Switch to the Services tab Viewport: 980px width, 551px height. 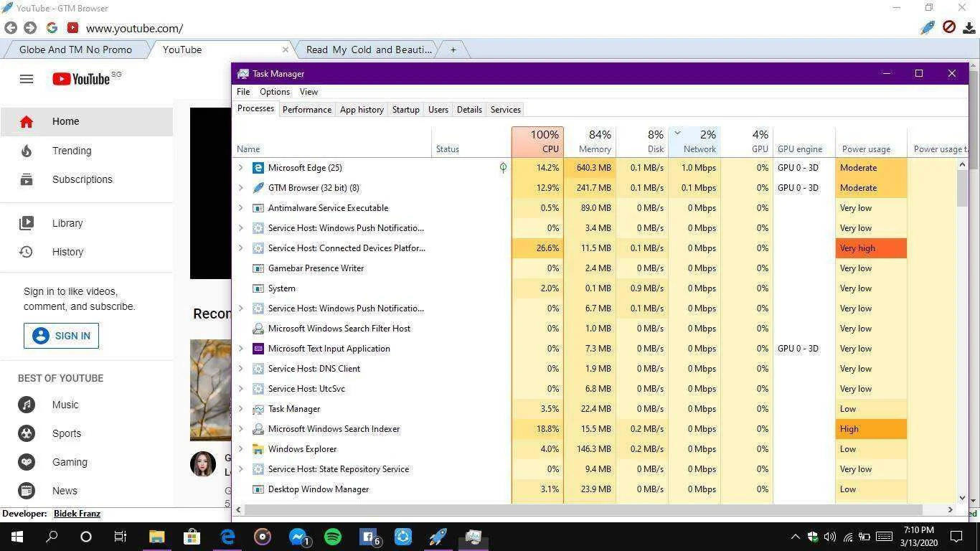[505, 110]
